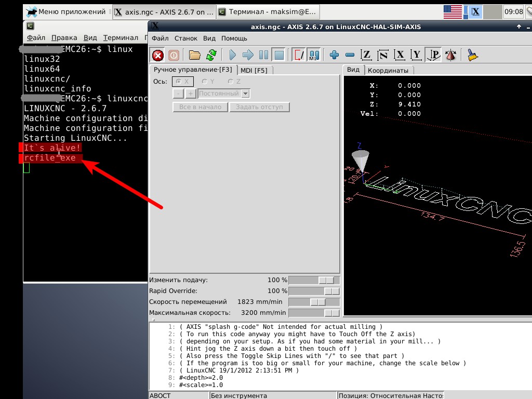This screenshot has width=532, height=399.
Task: Click the terminal window icon in its titlebar
Action: click(30, 26)
